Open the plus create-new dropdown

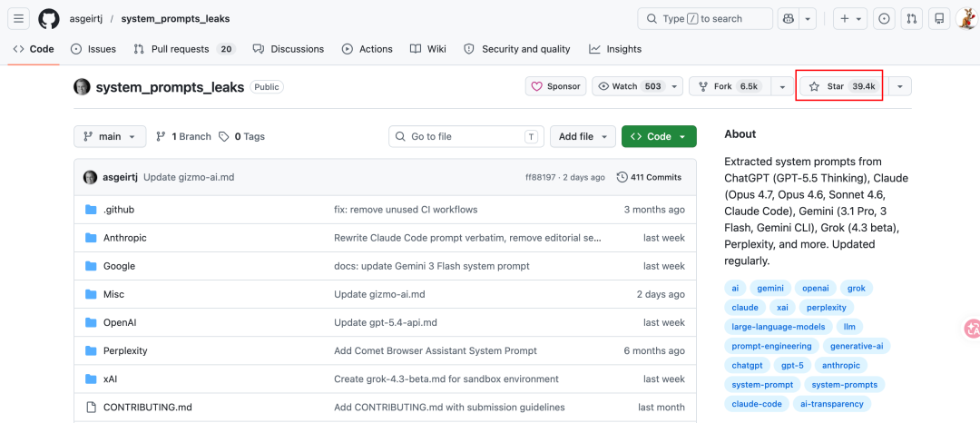pyautogui.click(x=850, y=19)
